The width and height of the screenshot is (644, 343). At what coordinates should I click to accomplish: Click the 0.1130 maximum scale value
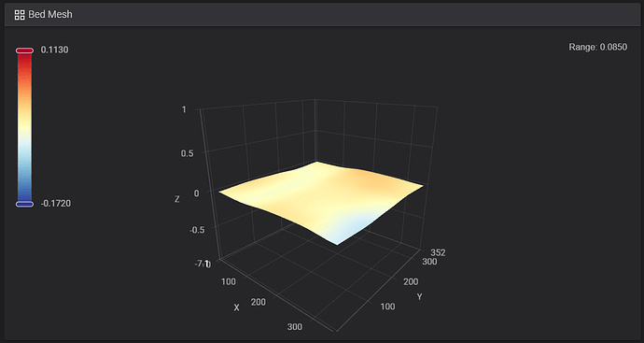point(55,50)
